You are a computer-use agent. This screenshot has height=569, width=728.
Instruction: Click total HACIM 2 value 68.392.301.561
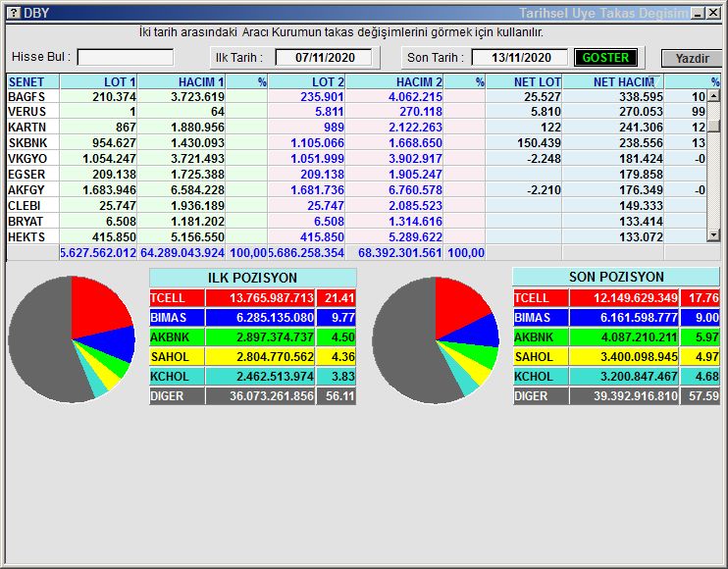coord(399,253)
